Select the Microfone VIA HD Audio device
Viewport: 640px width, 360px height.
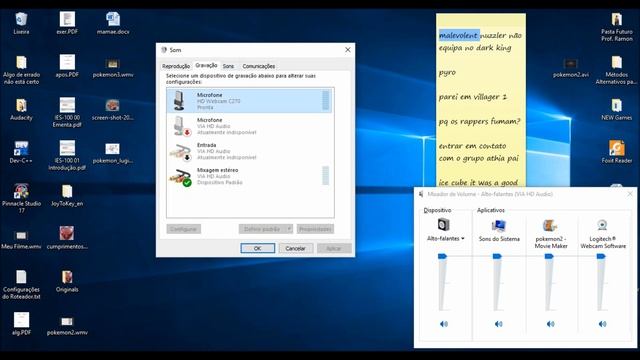click(x=250, y=126)
